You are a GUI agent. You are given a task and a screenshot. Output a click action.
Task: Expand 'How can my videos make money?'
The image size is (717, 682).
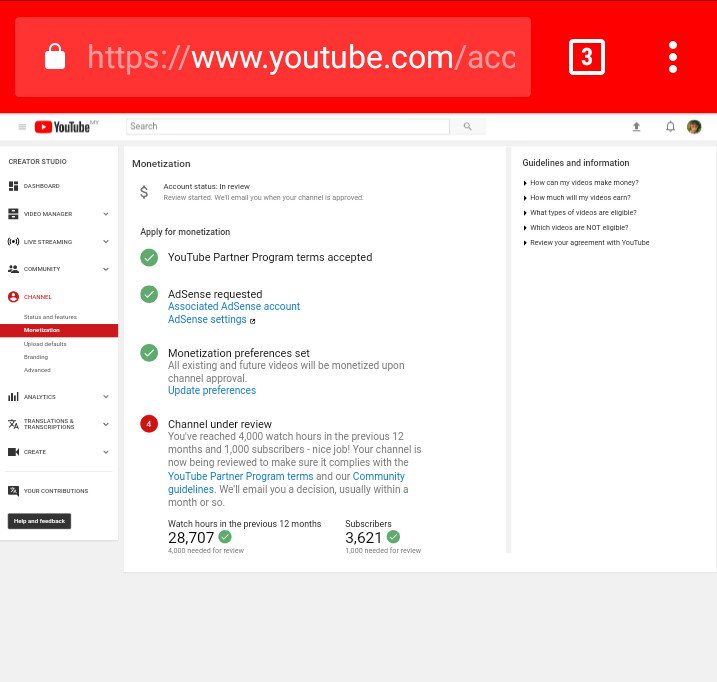pyautogui.click(x=581, y=183)
